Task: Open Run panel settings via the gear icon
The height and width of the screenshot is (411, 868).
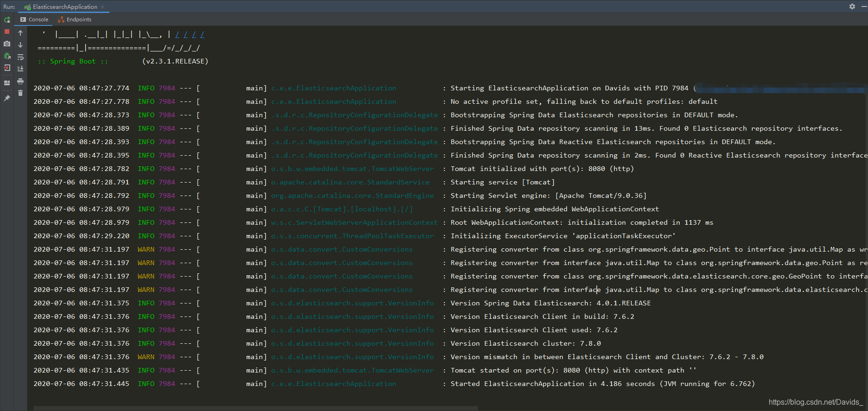Action: tap(852, 6)
